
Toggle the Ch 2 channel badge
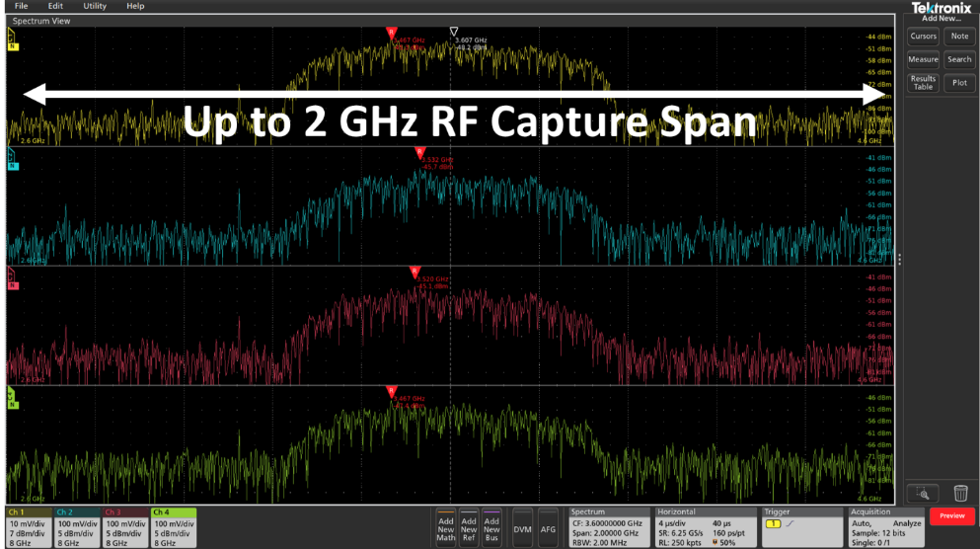[76, 528]
